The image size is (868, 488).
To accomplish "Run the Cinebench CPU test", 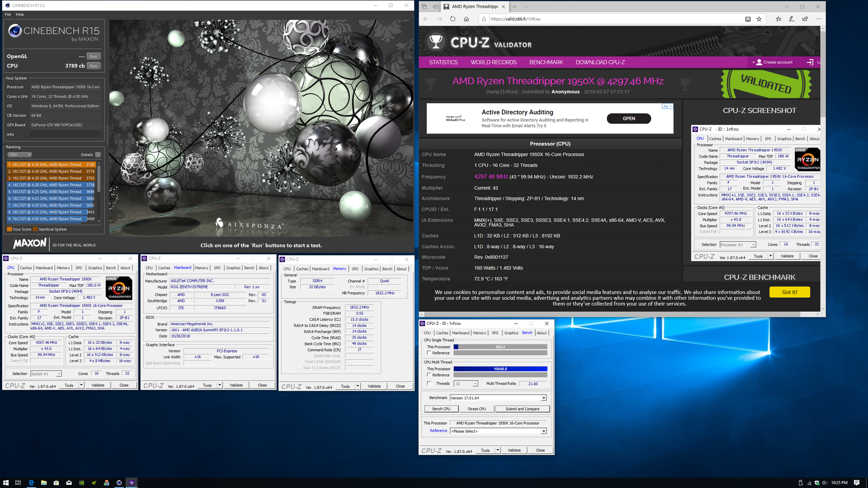I will pyautogui.click(x=94, y=66).
